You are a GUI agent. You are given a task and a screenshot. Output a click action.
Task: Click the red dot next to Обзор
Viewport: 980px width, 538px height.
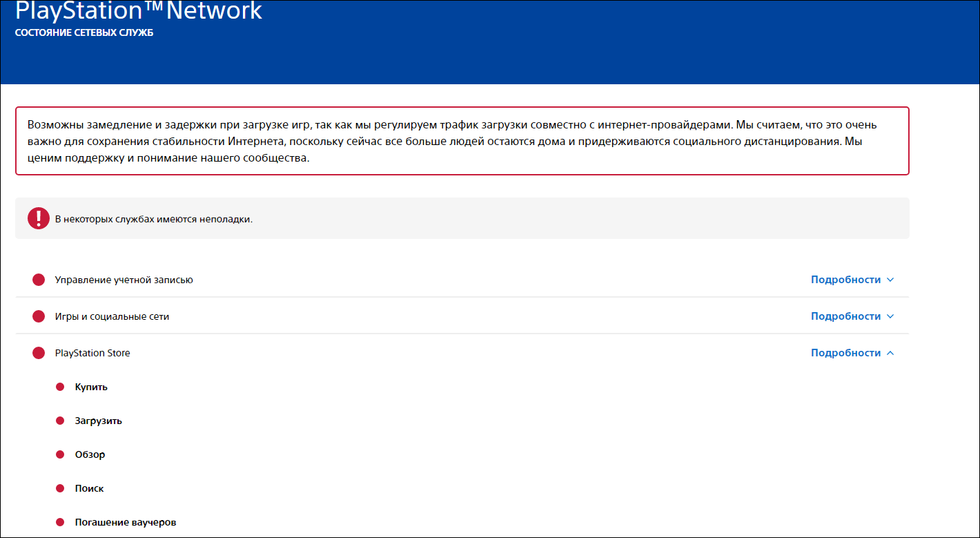(60, 454)
